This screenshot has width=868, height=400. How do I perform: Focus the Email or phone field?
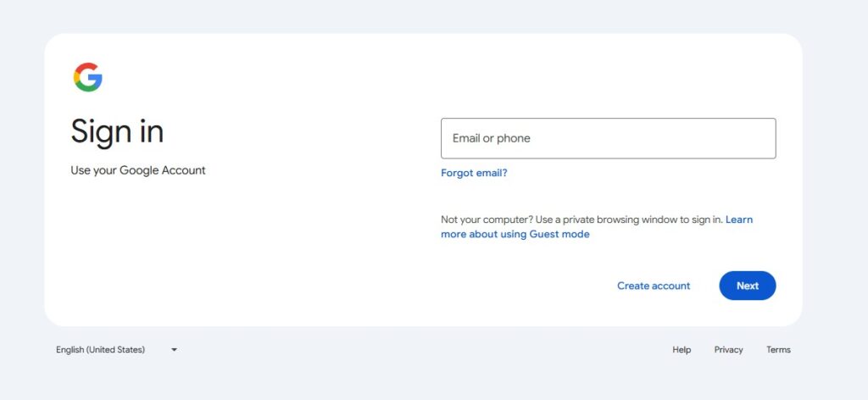coord(608,138)
